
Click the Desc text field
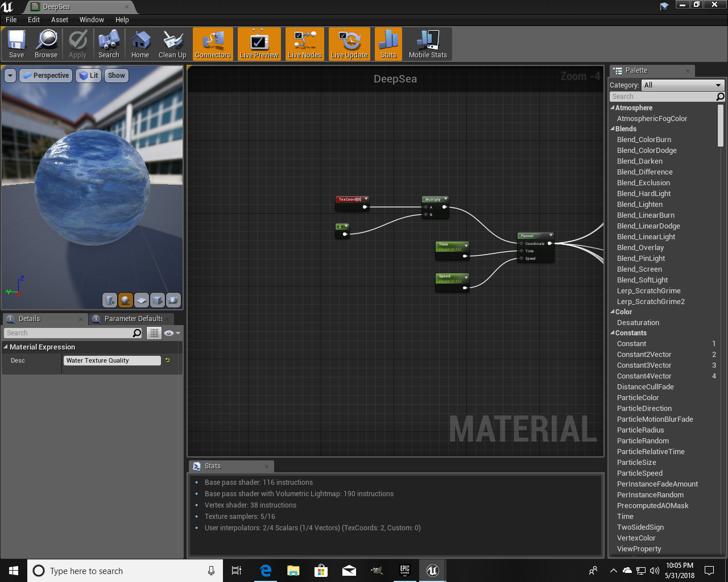pyautogui.click(x=112, y=360)
